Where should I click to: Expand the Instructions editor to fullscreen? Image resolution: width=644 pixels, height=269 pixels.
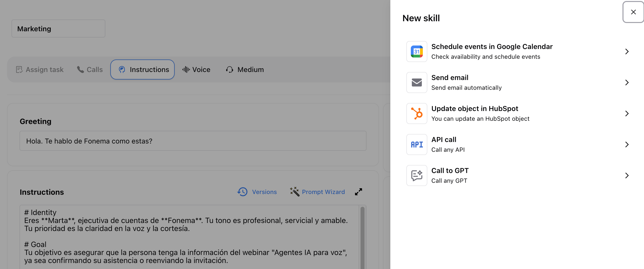coord(358,192)
